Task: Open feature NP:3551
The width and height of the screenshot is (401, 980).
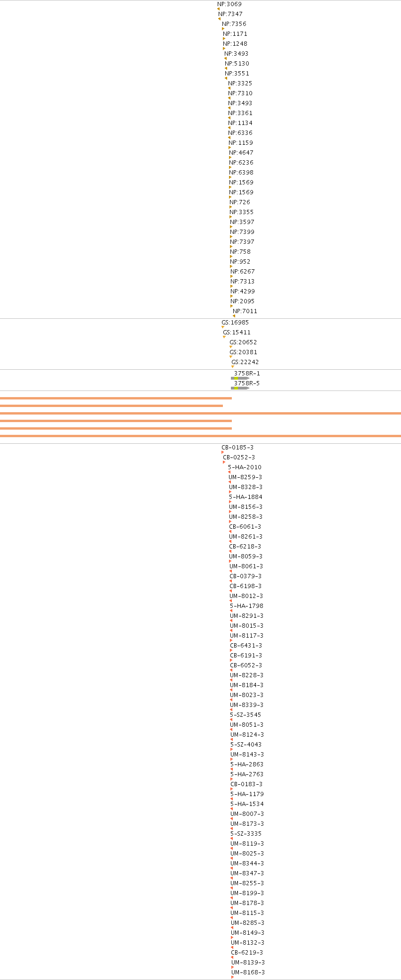Action: (x=237, y=74)
